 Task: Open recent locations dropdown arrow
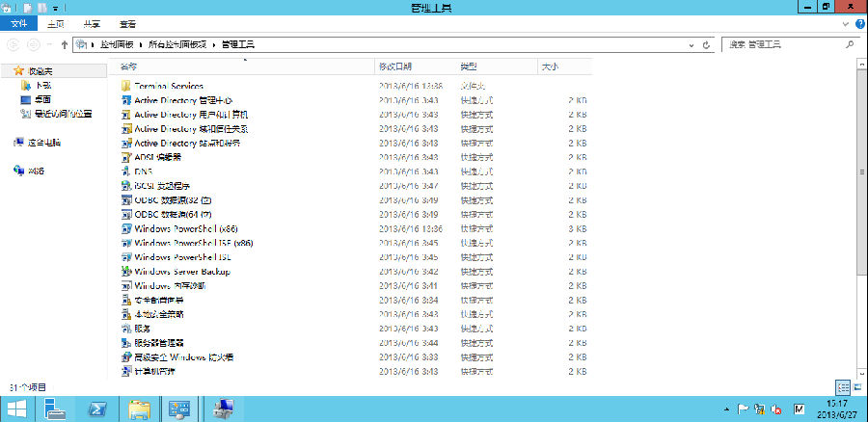pos(50,44)
